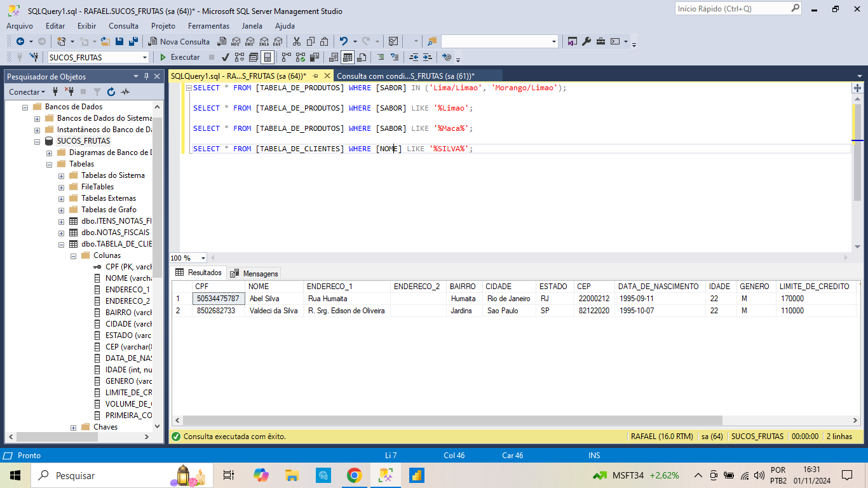Screen dimensions: 868x488
Task: Collapse the SUCOS_FRUTAS database node
Action: 37,141
